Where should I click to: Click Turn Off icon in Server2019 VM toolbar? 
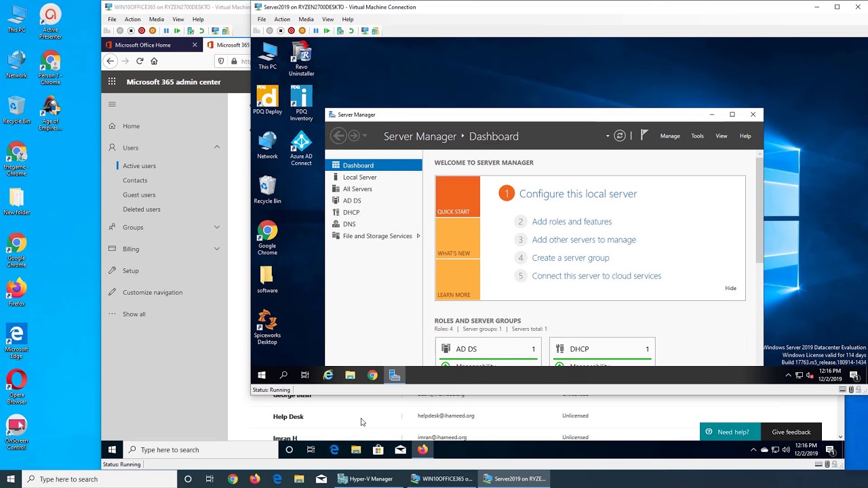click(281, 30)
